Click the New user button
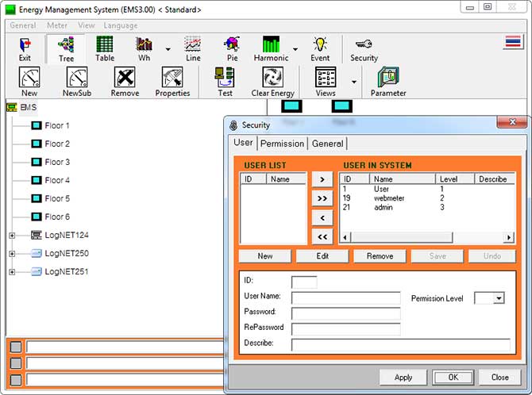Image resolution: width=532 pixels, height=395 pixels. coord(265,256)
